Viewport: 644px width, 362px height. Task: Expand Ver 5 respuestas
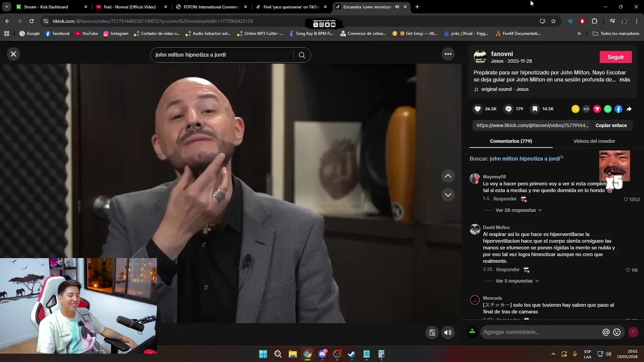coord(517,281)
